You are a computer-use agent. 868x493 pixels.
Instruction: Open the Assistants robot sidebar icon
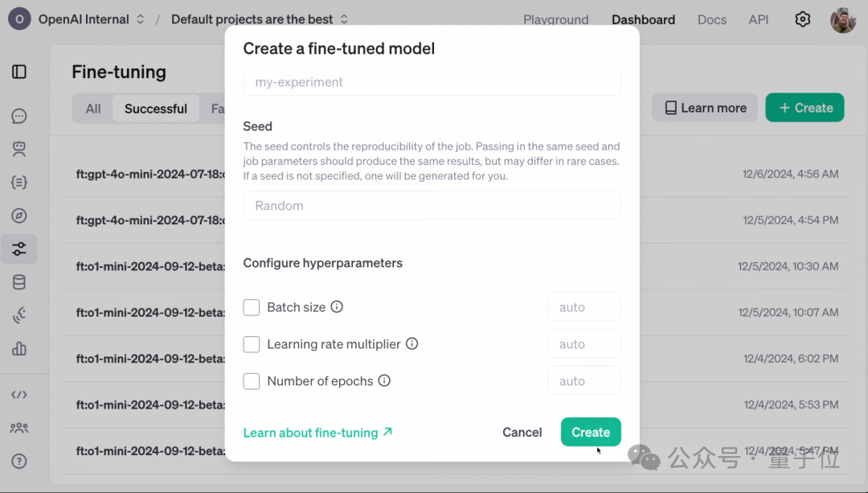pos(18,149)
